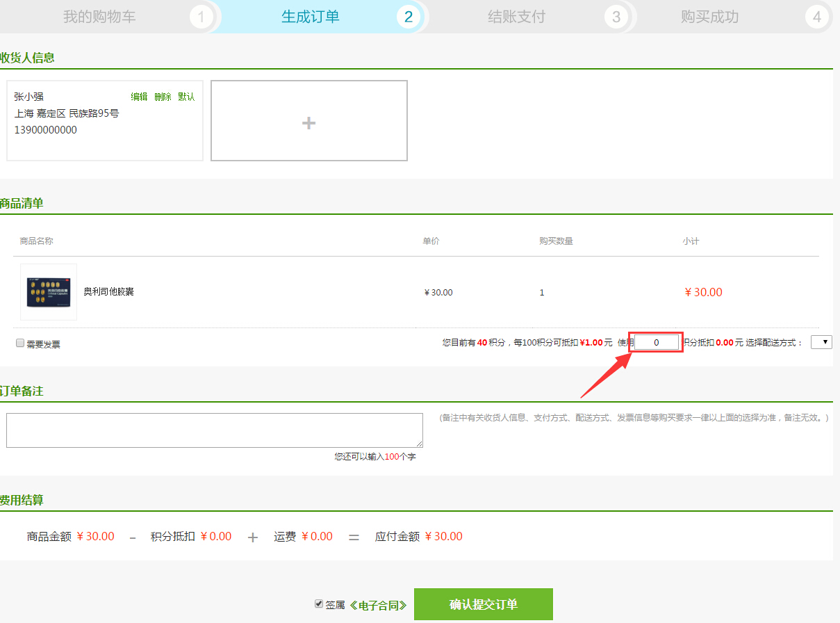
Task: Click 编辑 to edit 张小强's address
Action: pos(139,97)
